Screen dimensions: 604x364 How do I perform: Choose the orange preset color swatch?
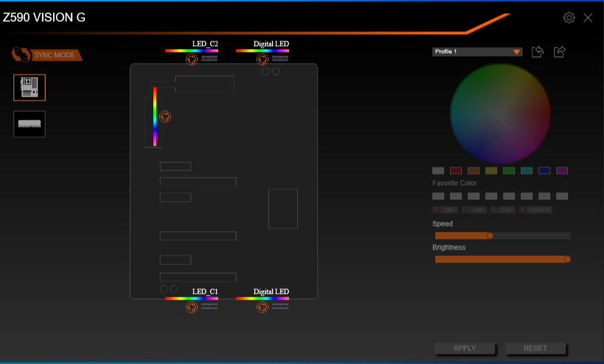click(x=474, y=170)
